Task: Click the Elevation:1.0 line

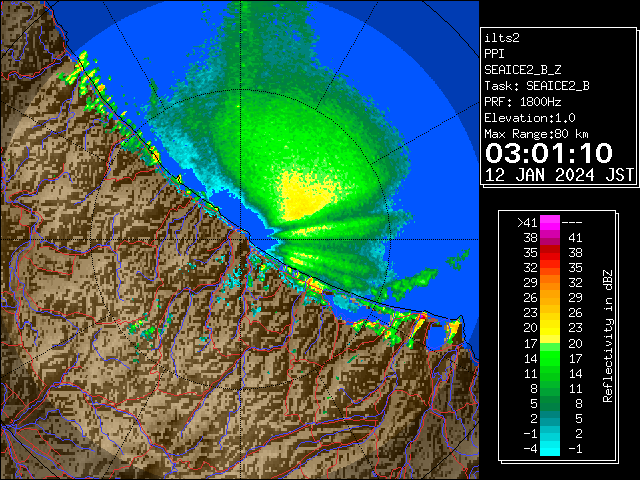Action: click(x=530, y=118)
